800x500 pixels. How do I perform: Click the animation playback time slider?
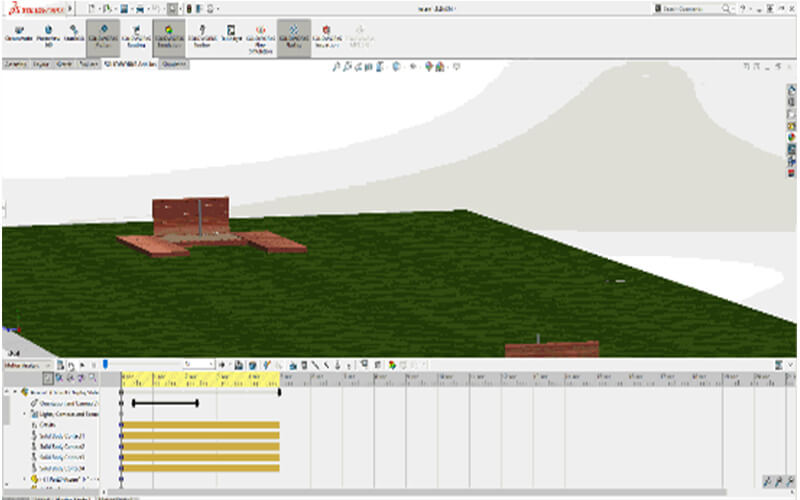click(x=140, y=365)
